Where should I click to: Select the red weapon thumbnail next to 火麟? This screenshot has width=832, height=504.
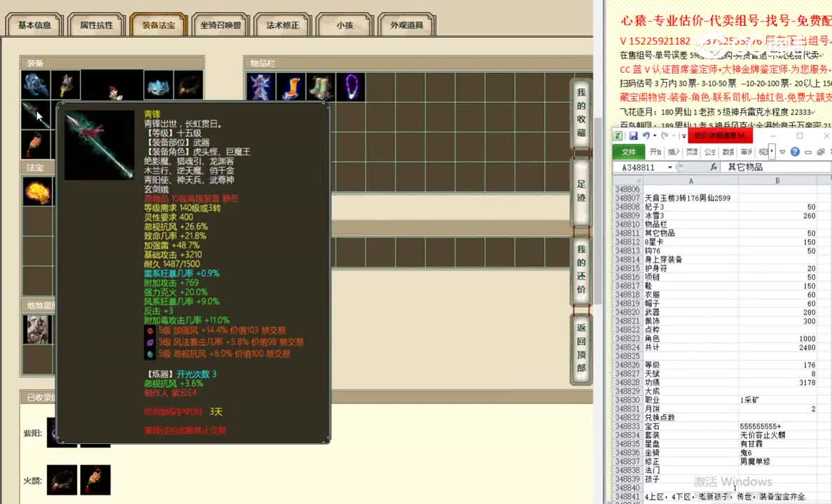coord(95,479)
